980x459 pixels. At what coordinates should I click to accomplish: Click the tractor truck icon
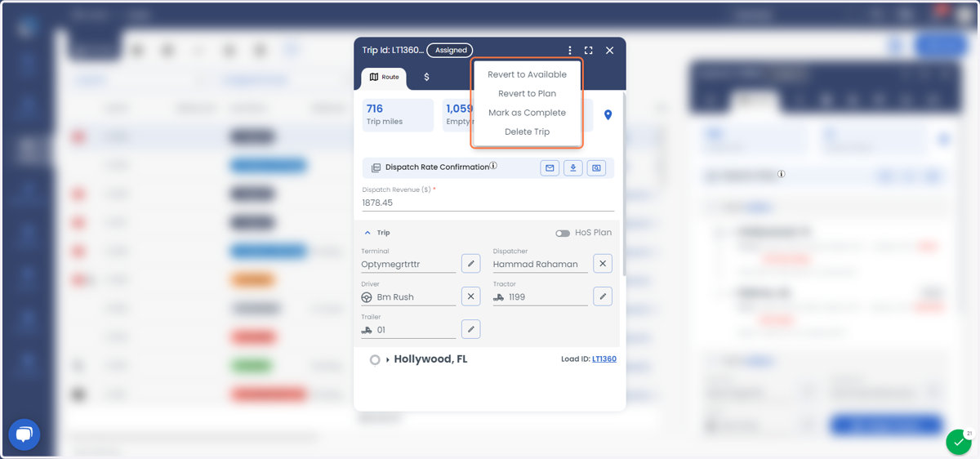498,297
